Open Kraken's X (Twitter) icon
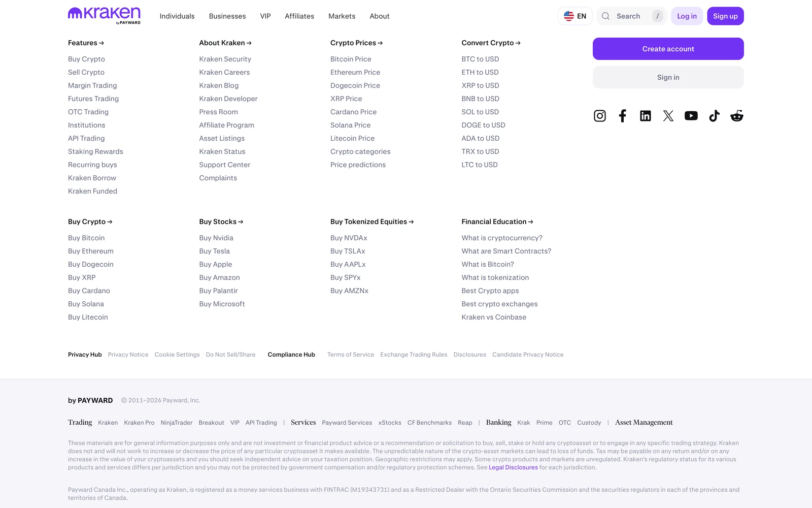The width and height of the screenshot is (812, 508). (668, 116)
